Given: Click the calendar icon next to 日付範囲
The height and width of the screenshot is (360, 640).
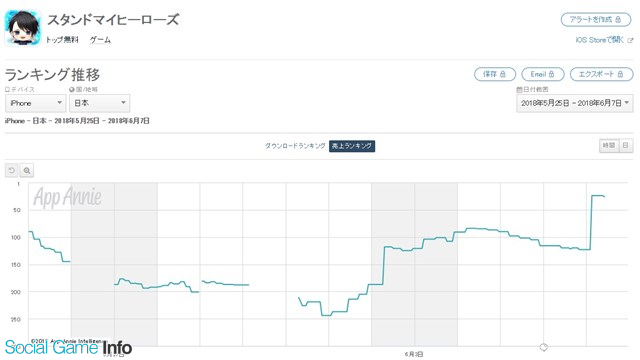Looking at the screenshot, I should 519,89.
